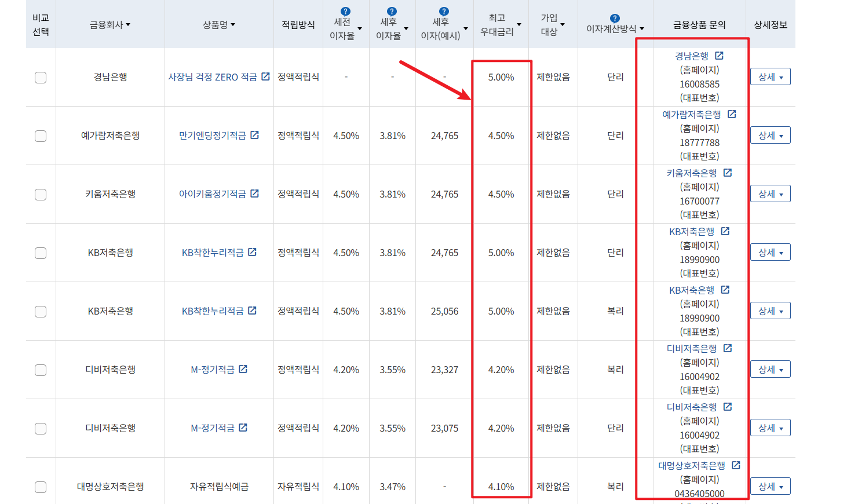858x504 pixels.
Task: Click the 예가람저축은행 external link icon
Action: [x=732, y=114]
